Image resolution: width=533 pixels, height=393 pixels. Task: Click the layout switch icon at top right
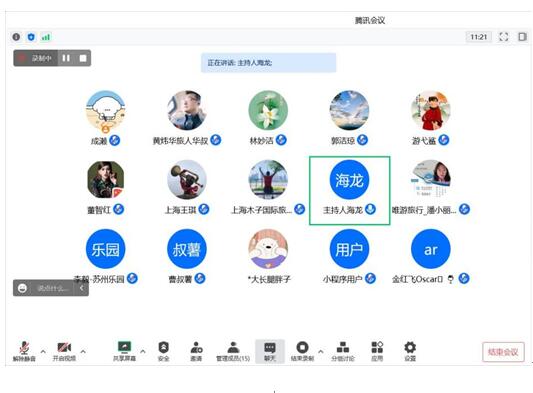click(522, 37)
